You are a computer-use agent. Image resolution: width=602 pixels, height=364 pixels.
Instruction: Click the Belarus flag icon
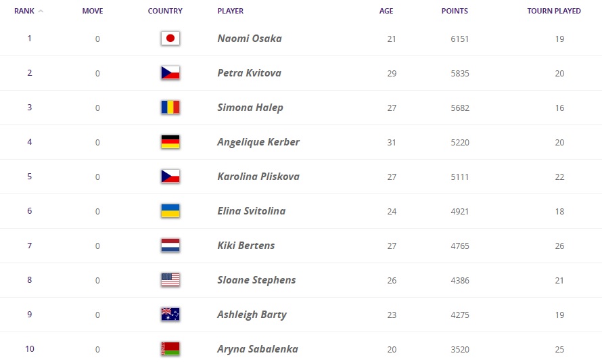coord(170,349)
